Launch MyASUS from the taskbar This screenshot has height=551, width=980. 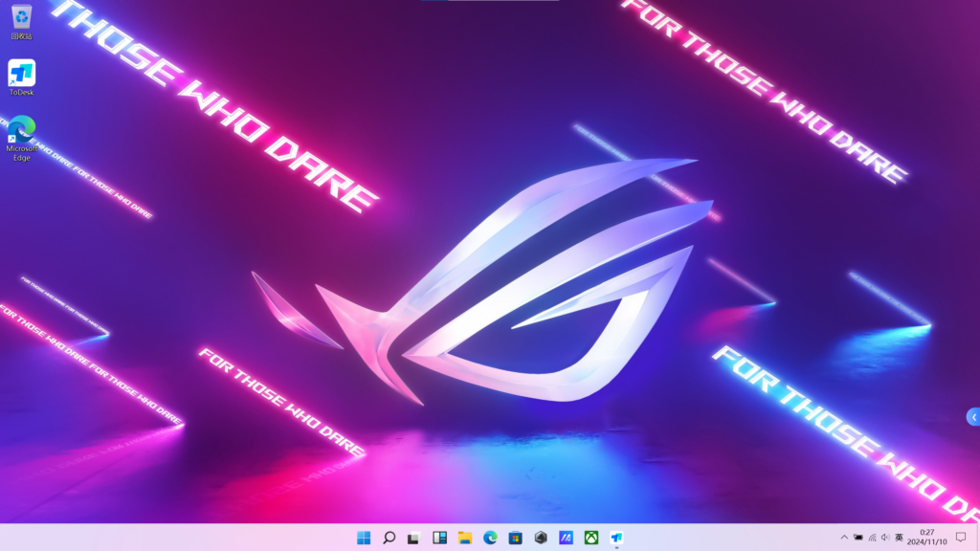tap(567, 538)
